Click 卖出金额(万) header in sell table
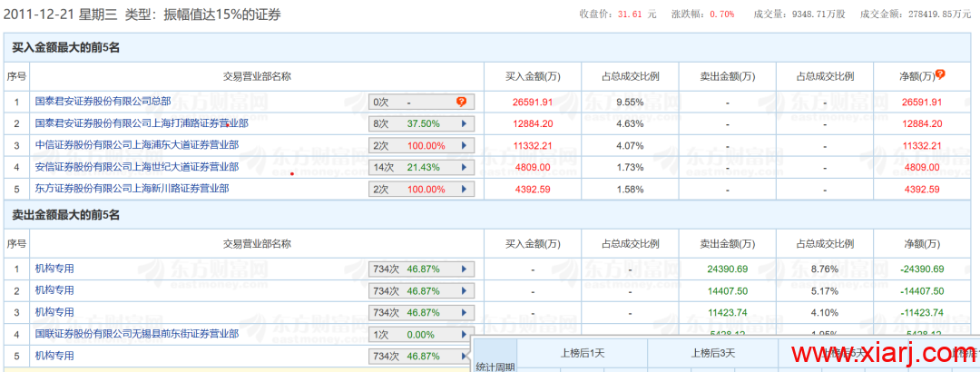The height and width of the screenshot is (372, 980). tap(728, 244)
